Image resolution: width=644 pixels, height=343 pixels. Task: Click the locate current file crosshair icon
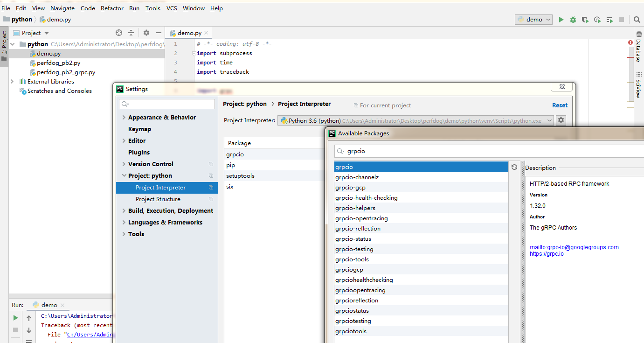119,33
